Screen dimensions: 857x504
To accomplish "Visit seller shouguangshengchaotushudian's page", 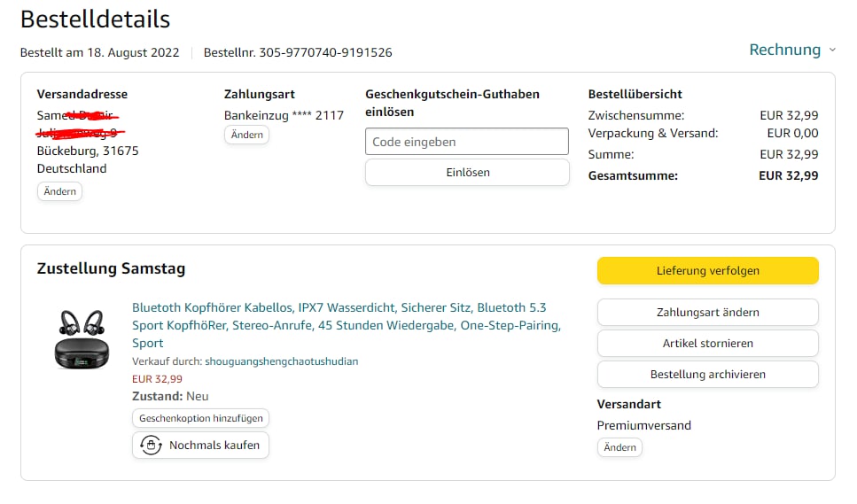I will (x=281, y=361).
